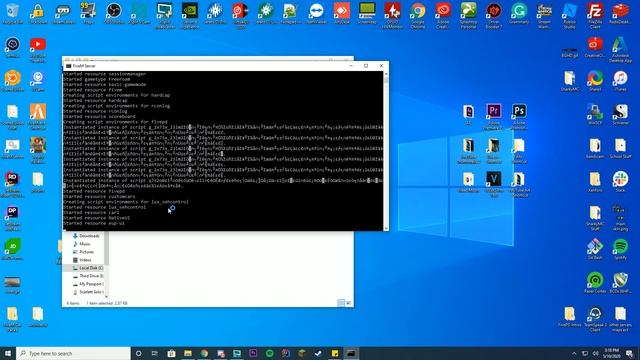
Task: Open the Razer Cortex desktop shortcut
Action: click(x=595, y=282)
